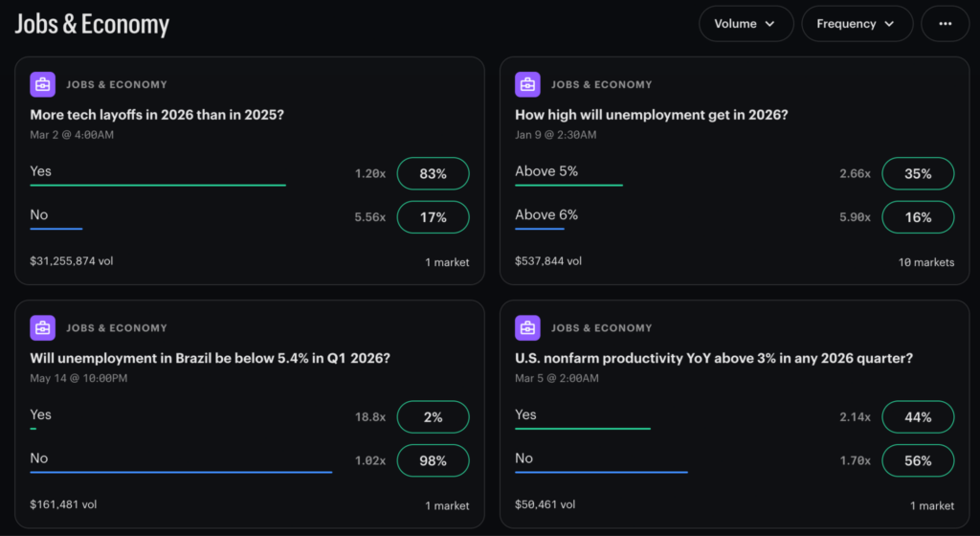Screen dimensions: 980x536
Task: Select 44% Yes on nonfarm productivity
Action: (918, 417)
